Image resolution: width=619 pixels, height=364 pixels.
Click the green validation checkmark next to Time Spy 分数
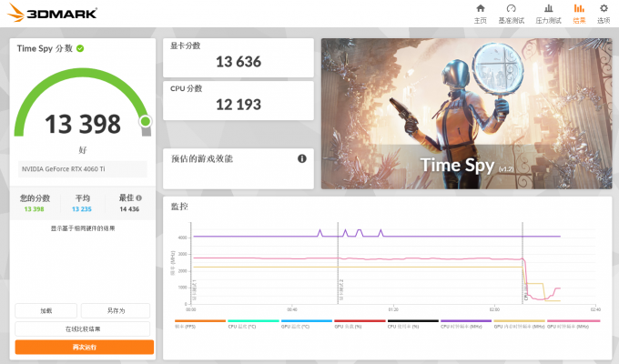pyautogui.click(x=80, y=48)
